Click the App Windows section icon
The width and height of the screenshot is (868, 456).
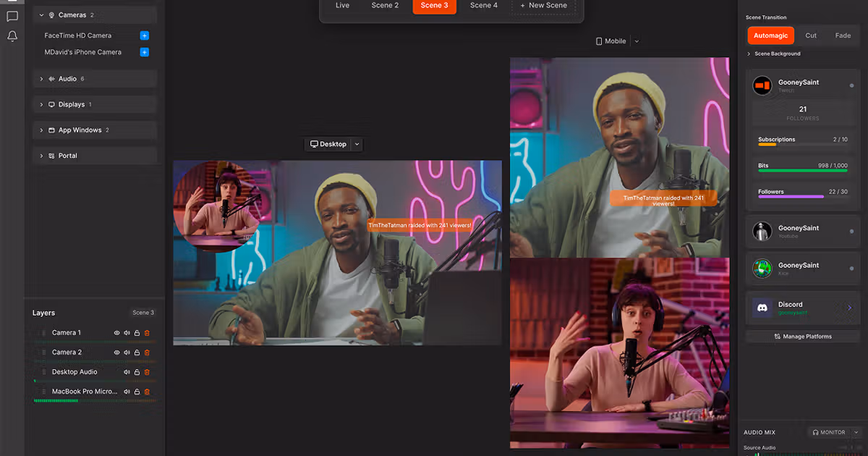(51, 130)
